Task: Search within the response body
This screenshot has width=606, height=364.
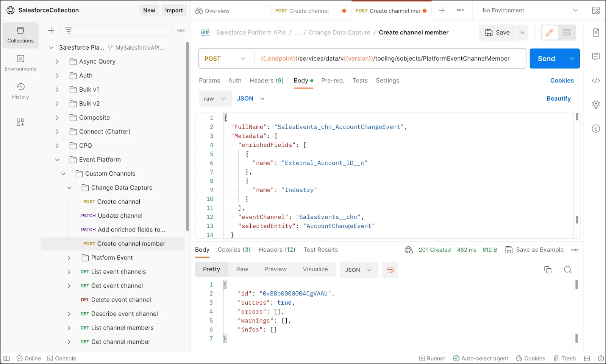Action: point(568,270)
